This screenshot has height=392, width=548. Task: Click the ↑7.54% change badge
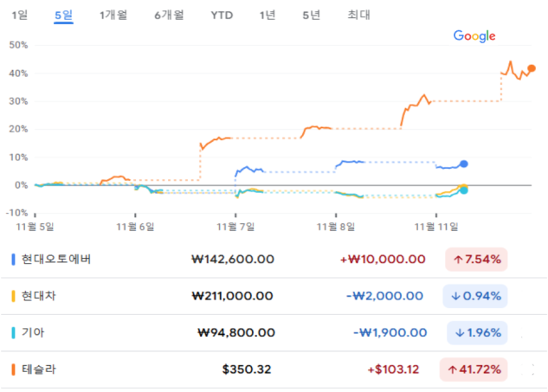click(476, 260)
